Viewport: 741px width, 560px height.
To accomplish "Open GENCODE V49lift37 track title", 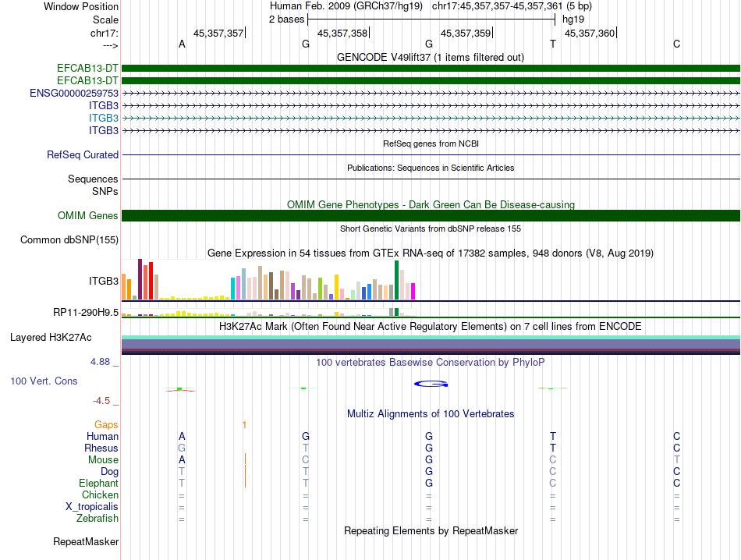I will pos(430,57).
